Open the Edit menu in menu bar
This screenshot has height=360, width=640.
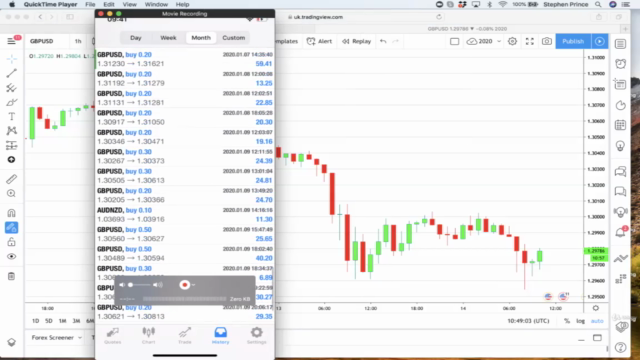(x=109, y=4)
